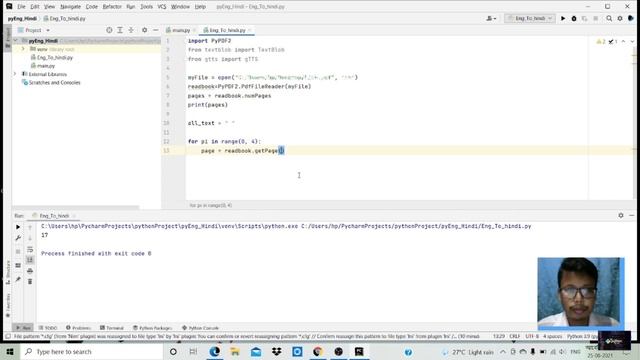640x360 pixels.
Task: Click Collapse All icon in Project panel
Action: coord(131,30)
